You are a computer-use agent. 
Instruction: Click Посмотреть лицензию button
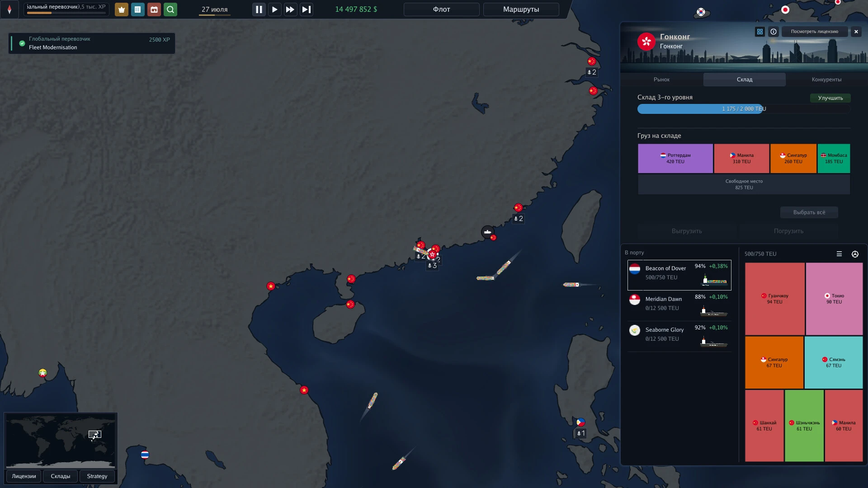coord(814,32)
